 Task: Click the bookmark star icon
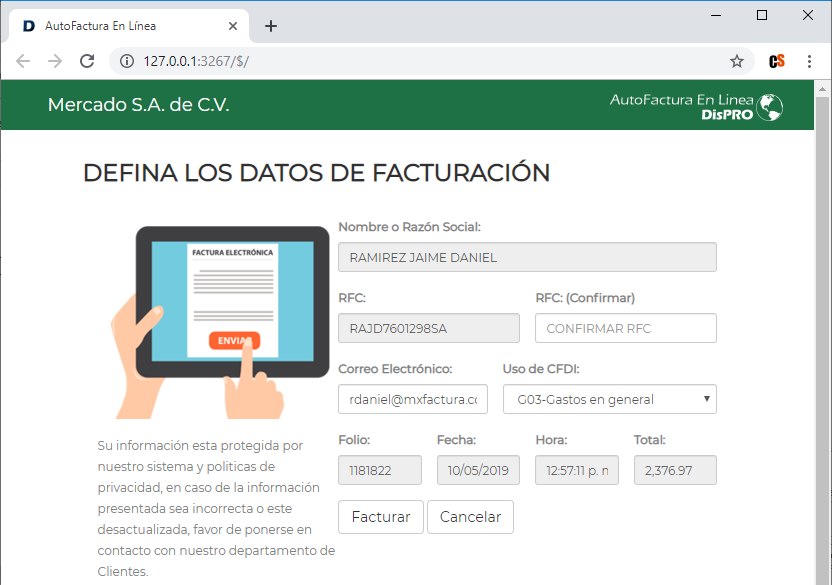coord(737,61)
